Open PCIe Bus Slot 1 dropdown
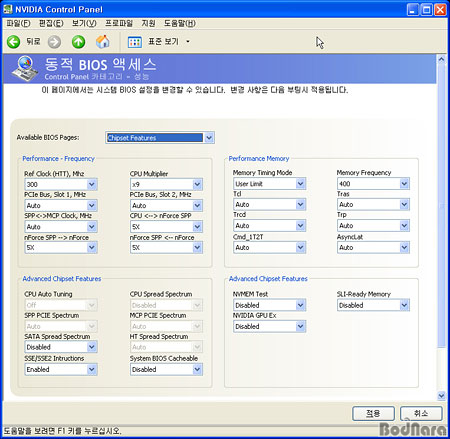The height and width of the screenshot is (439, 450). [92, 205]
